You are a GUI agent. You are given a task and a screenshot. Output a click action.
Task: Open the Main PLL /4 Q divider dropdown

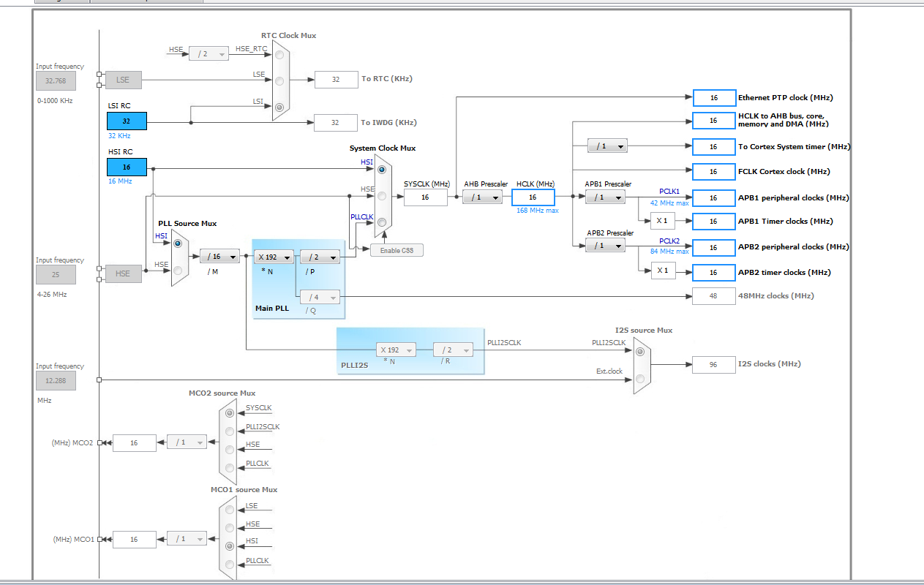pyautogui.click(x=320, y=297)
